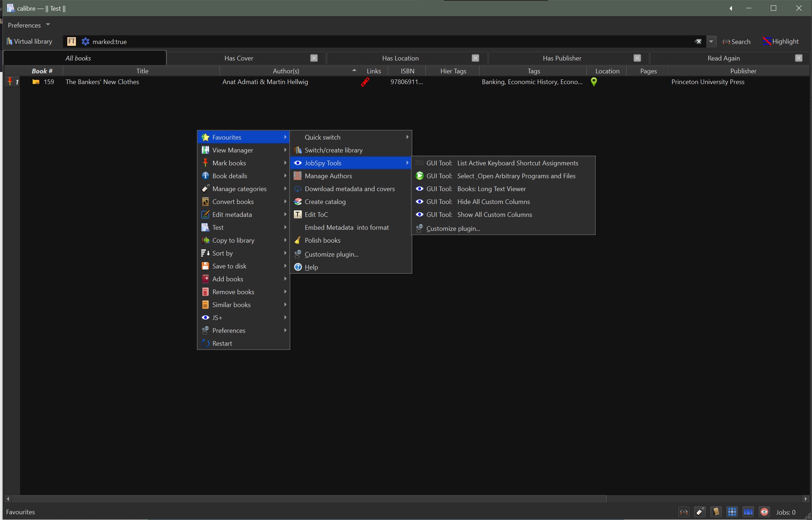The image size is (812, 520).
Task: Expand the Save to disk submenu arrow
Action: (285, 266)
